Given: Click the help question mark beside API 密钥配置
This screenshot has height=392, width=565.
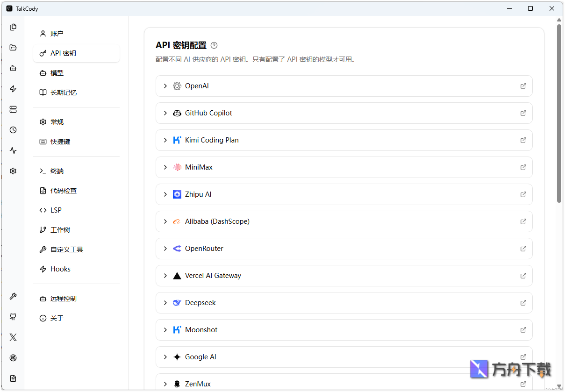Looking at the screenshot, I should [214, 45].
